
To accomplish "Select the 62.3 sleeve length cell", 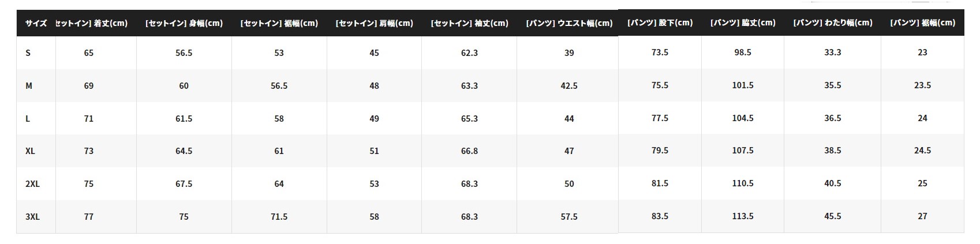I will [470, 53].
